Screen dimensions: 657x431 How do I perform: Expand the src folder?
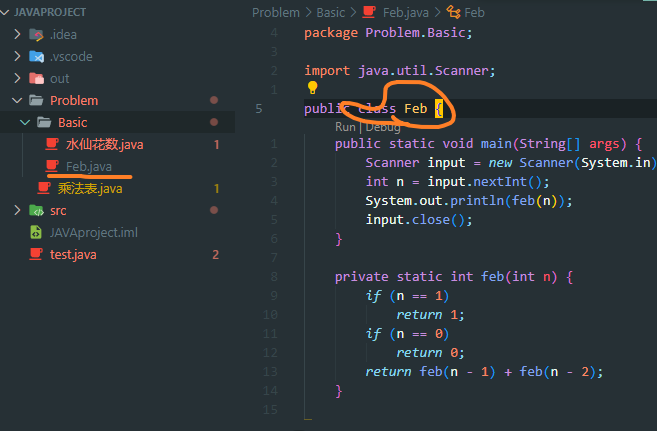pos(15,210)
